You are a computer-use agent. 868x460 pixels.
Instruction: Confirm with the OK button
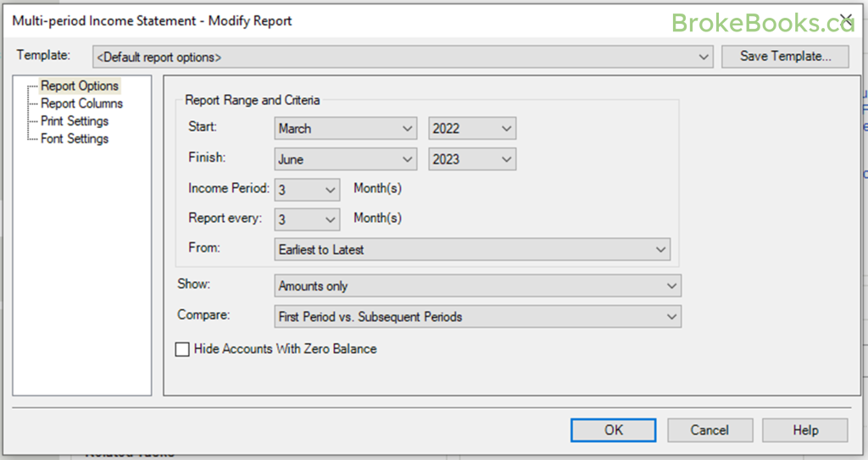pyautogui.click(x=613, y=430)
